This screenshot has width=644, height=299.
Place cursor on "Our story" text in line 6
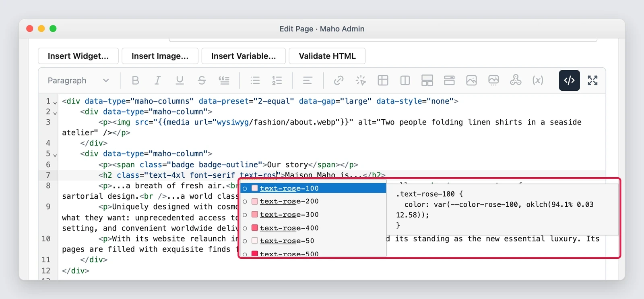click(x=287, y=164)
